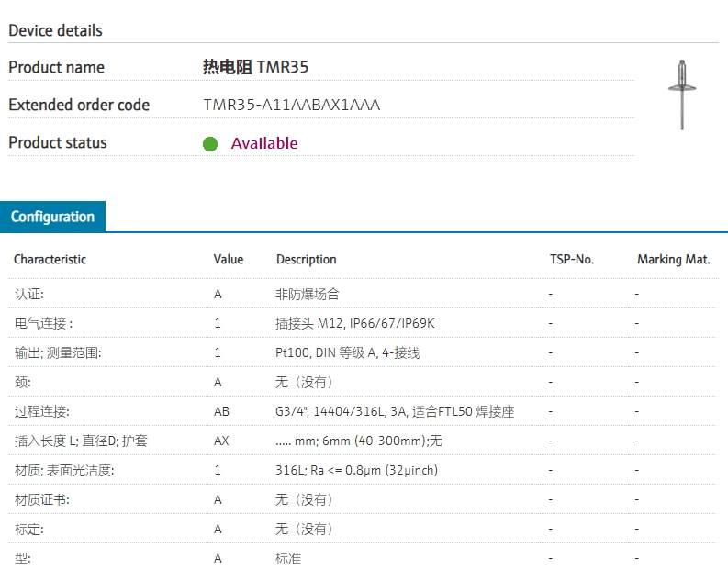Image resolution: width=728 pixels, height=581 pixels.
Task: Select the 电气连接 row label
Action: [x=43, y=323]
